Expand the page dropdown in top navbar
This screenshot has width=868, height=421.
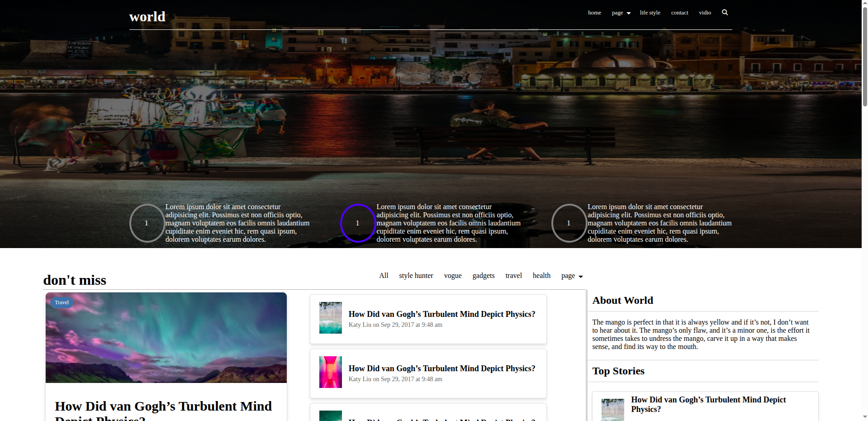[621, 13]
